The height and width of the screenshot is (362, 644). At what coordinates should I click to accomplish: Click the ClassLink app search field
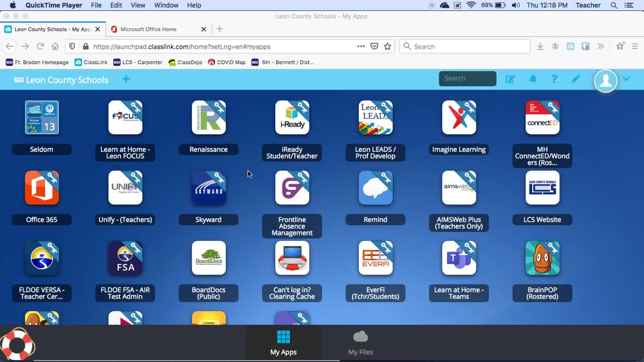(467, 78)
